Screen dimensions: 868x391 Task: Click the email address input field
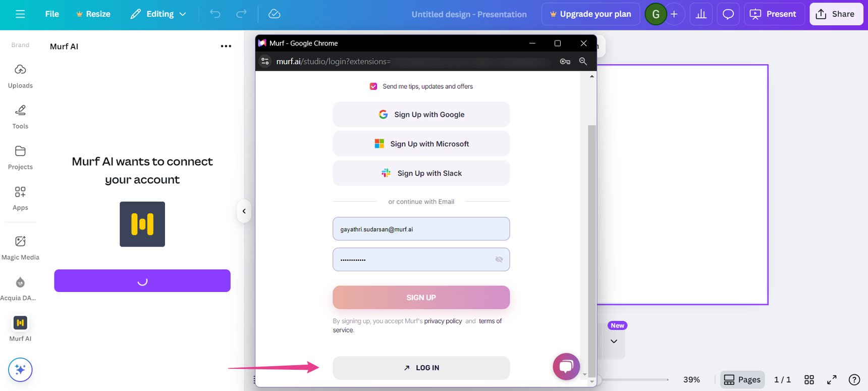click(x=421, y=229)
